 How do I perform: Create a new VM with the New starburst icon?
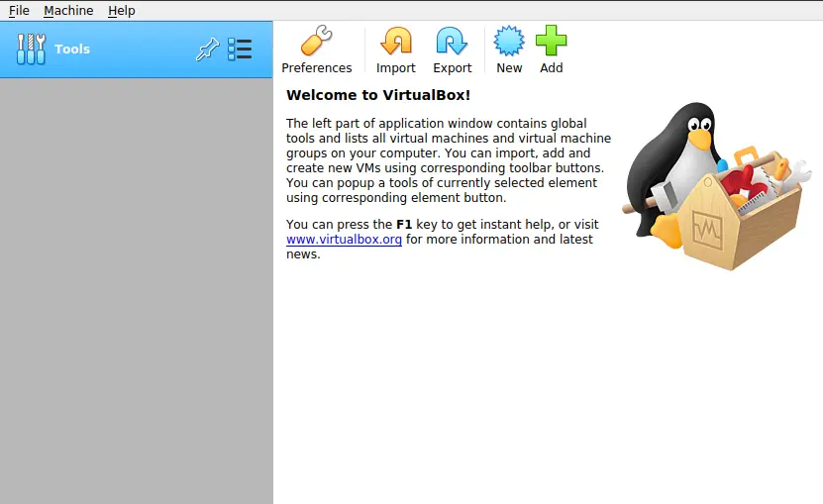pos(509,41)
